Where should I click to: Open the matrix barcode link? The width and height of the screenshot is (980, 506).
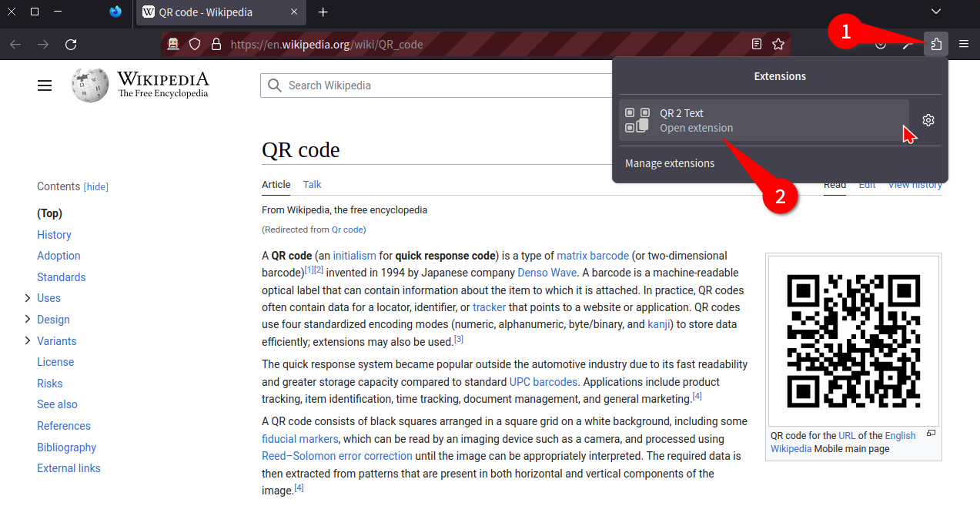[x=593, y=256]
